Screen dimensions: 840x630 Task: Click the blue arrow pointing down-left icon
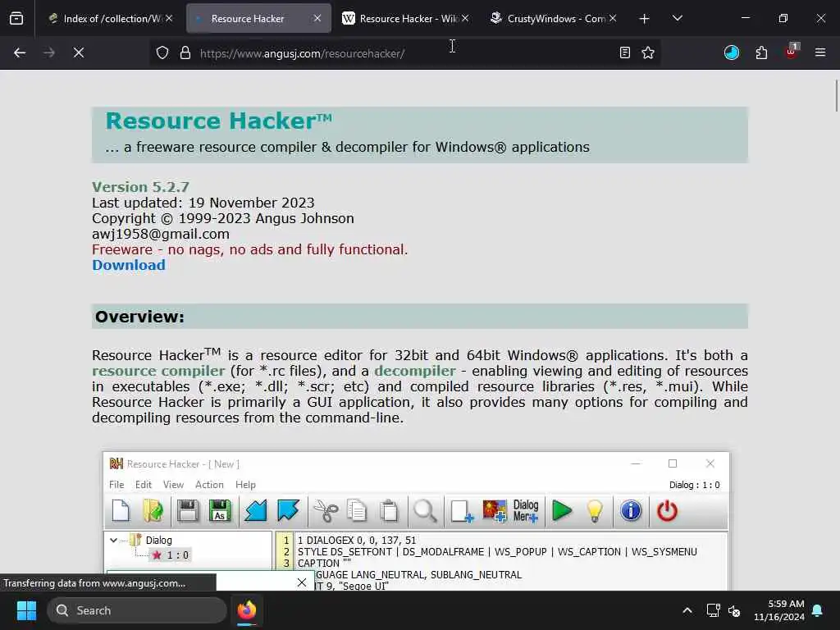[x=256, y=510]
